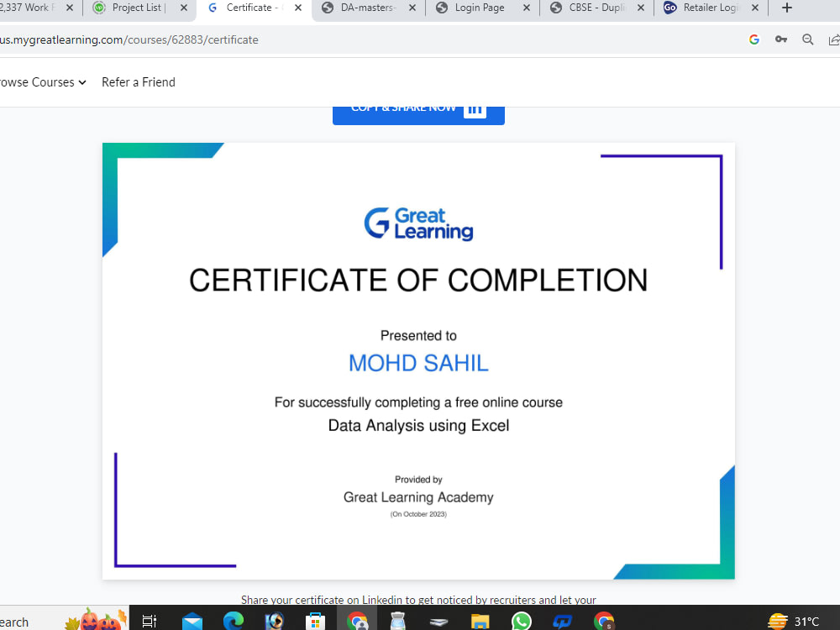This screenshot has width=840, height=630.
Task: Click the zoom magnifier icon in address bar
Action: 808,39
